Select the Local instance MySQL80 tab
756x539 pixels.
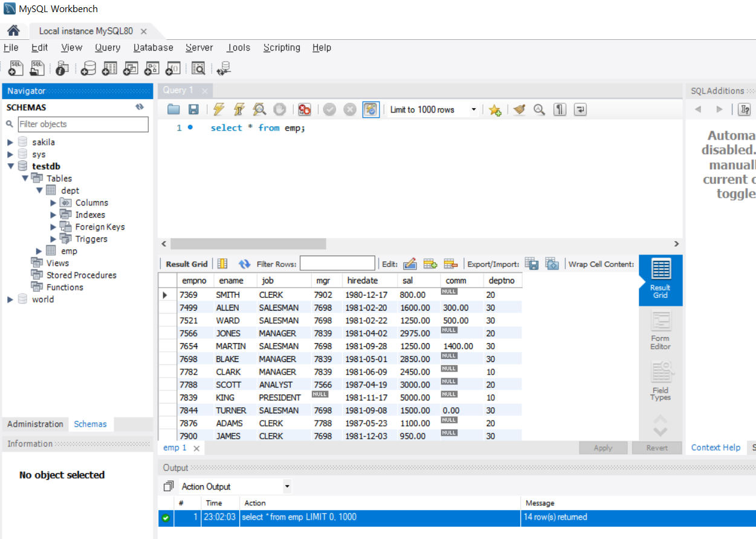86,31
